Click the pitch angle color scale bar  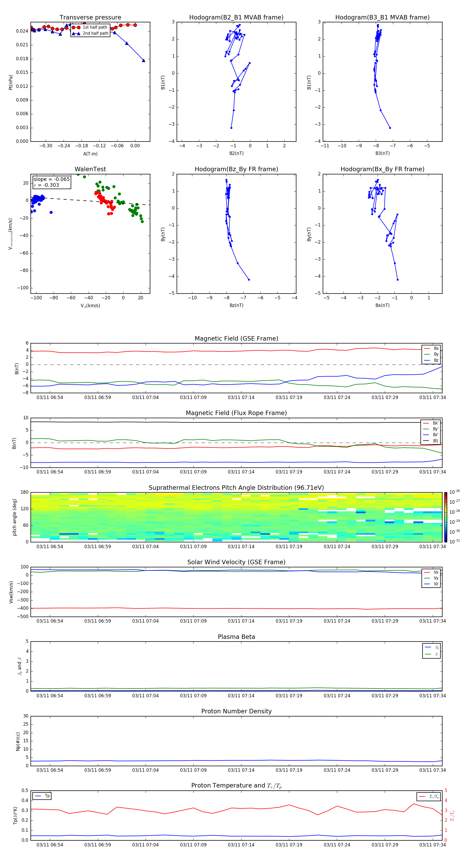[445, 517]
